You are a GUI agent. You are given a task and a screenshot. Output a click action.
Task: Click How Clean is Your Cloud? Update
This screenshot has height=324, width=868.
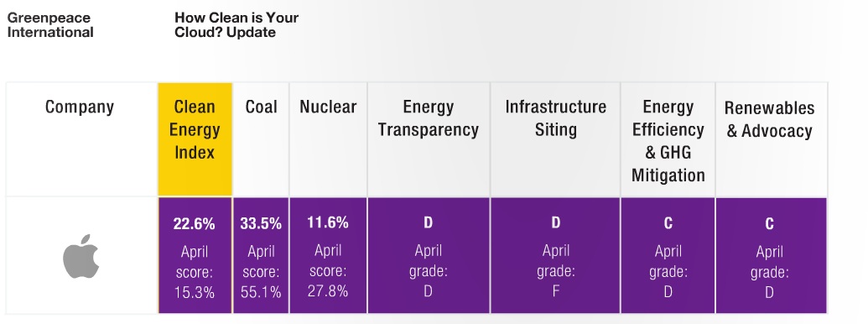[x=237, y=25]
